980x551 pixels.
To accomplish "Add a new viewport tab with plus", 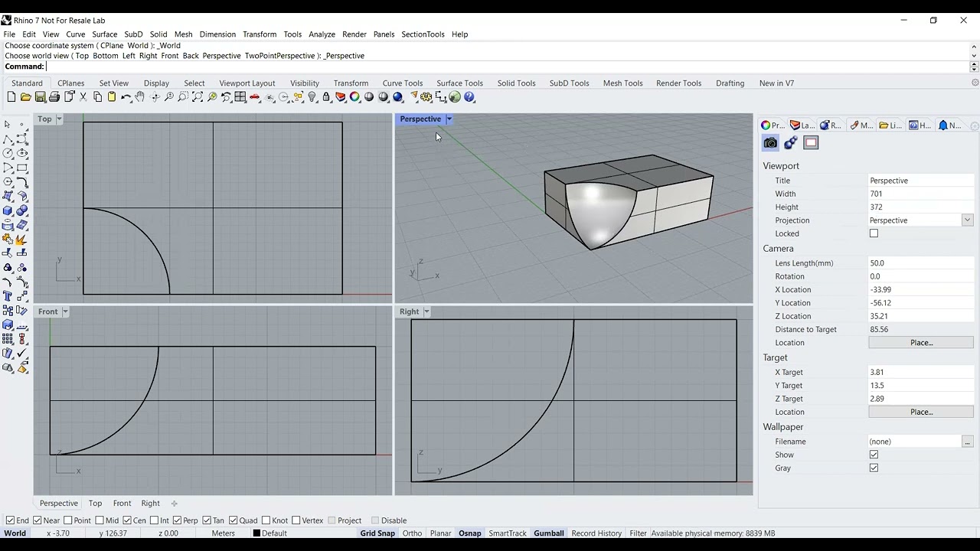I will coord(175,504).
